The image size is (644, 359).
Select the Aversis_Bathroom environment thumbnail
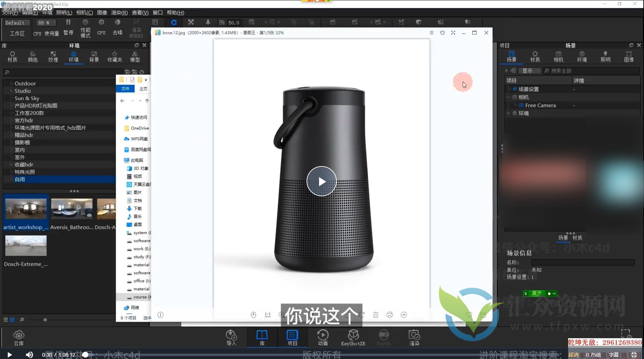pos(72,209)
